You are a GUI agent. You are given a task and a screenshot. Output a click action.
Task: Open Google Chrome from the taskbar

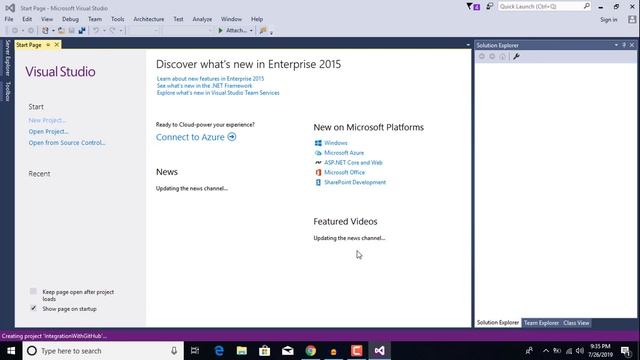tap(311, 351)
